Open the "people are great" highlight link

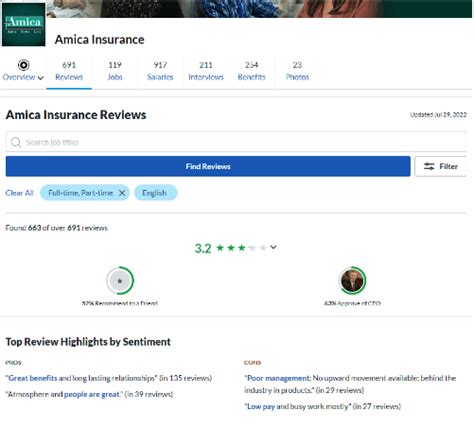tap(92, 394)
